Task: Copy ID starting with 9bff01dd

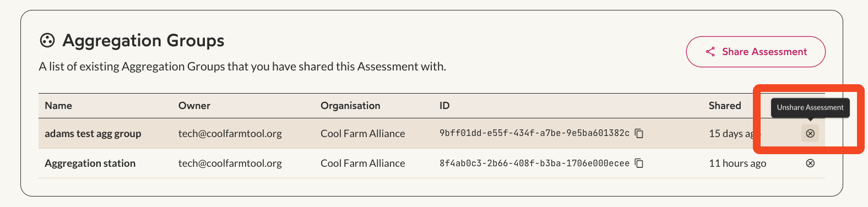Action: point(639,133)
